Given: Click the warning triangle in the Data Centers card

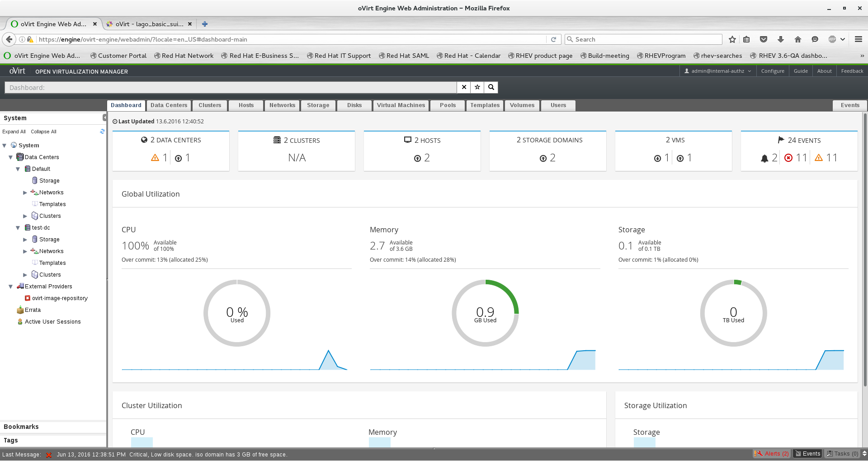Looking at the screenshot, I should point(155,158).
